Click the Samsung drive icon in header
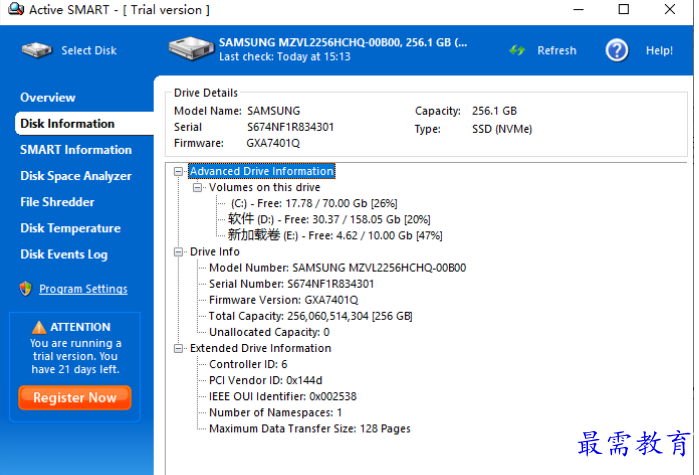This screenshot has width=699, height=475. pos(191,49)
